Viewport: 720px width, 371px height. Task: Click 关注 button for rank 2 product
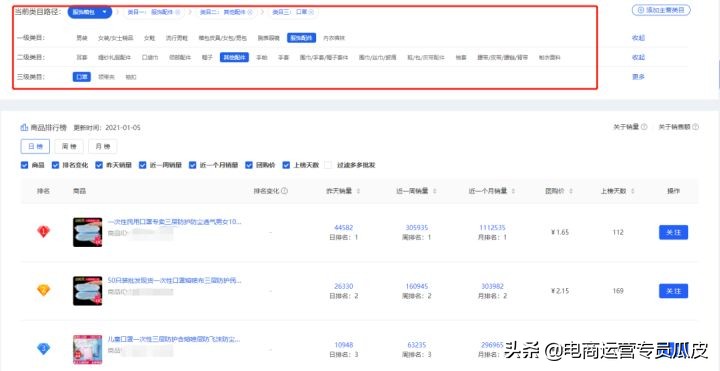pyautogui.click(x=673, y=291)
